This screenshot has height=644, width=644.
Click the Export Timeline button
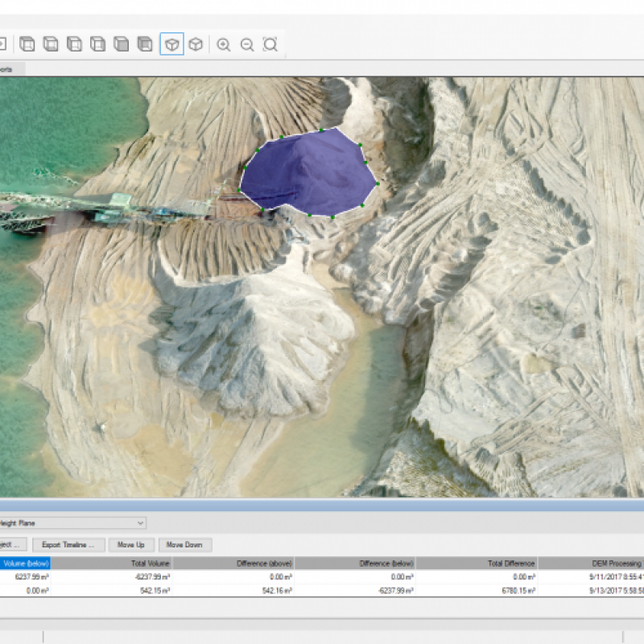pos(68,545)
